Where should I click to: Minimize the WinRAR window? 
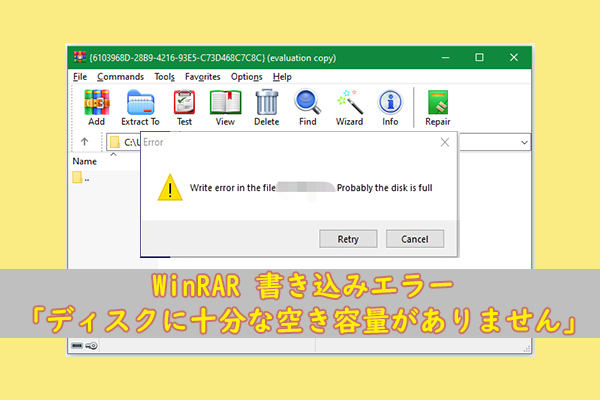click(x=445, y=57)
